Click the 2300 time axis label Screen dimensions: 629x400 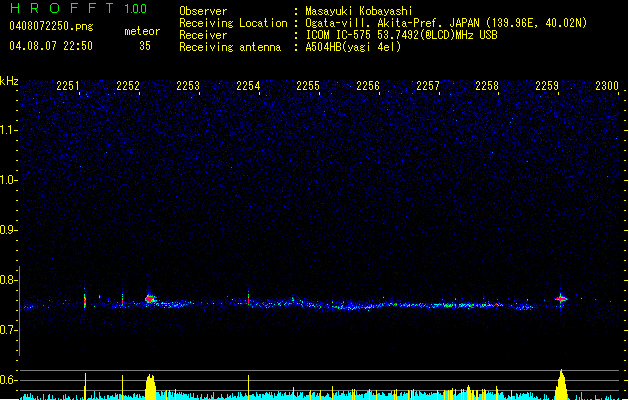coord(607,86)
